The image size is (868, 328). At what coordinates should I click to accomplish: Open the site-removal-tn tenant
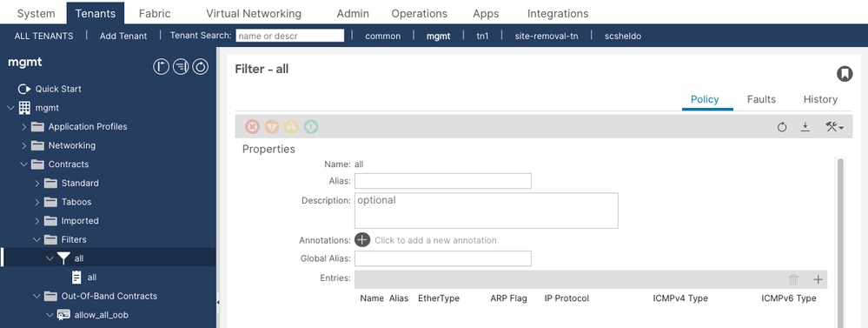547,36
